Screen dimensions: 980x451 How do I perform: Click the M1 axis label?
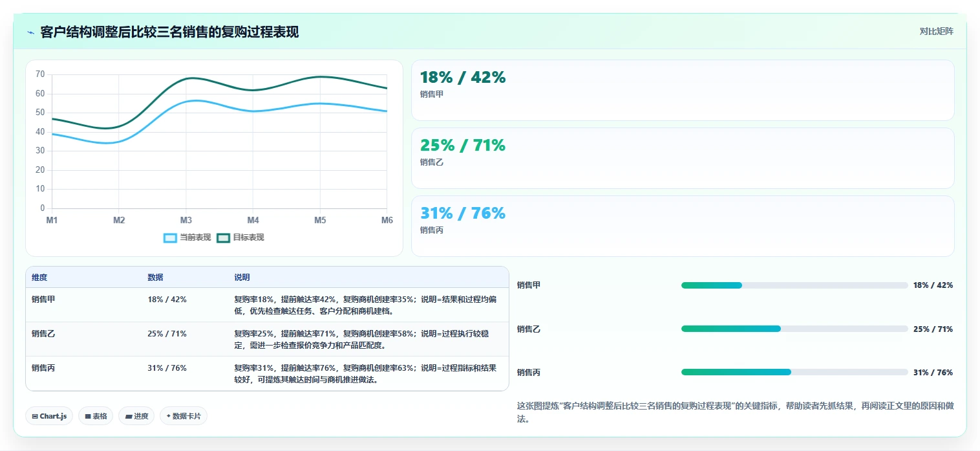click(52, 220)
